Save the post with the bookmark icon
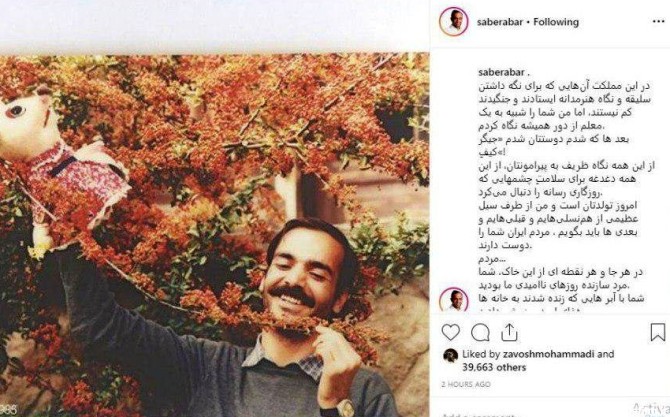 click(x=658, y=332)
